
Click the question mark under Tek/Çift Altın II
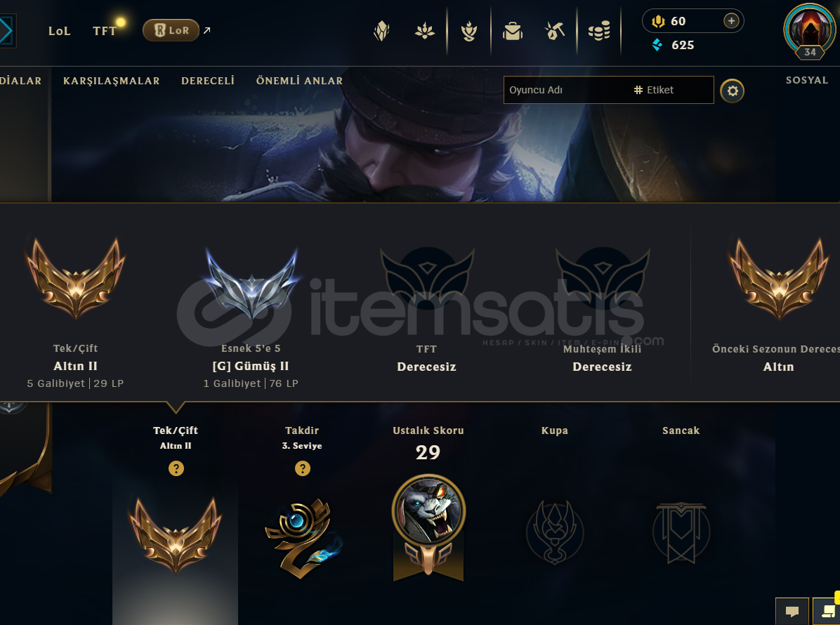176,468
